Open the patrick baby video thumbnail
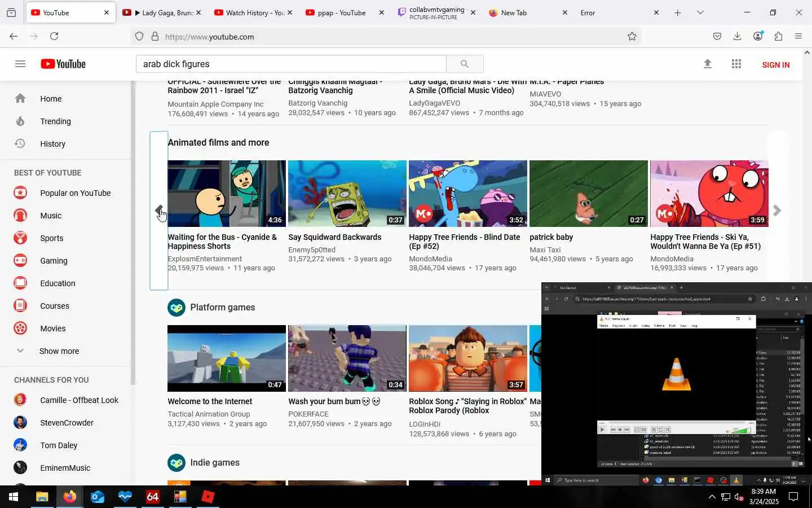812x508 pixels. 588,194
